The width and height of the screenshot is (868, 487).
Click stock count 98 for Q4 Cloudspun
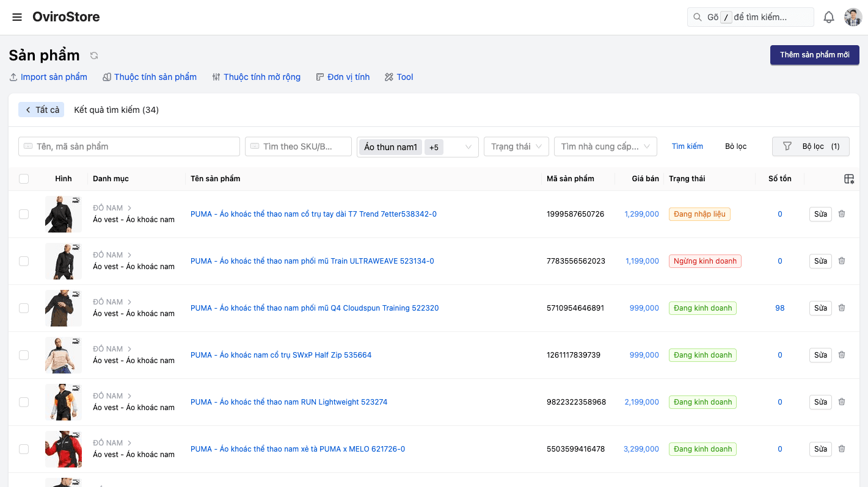click(x=780, y=308)
